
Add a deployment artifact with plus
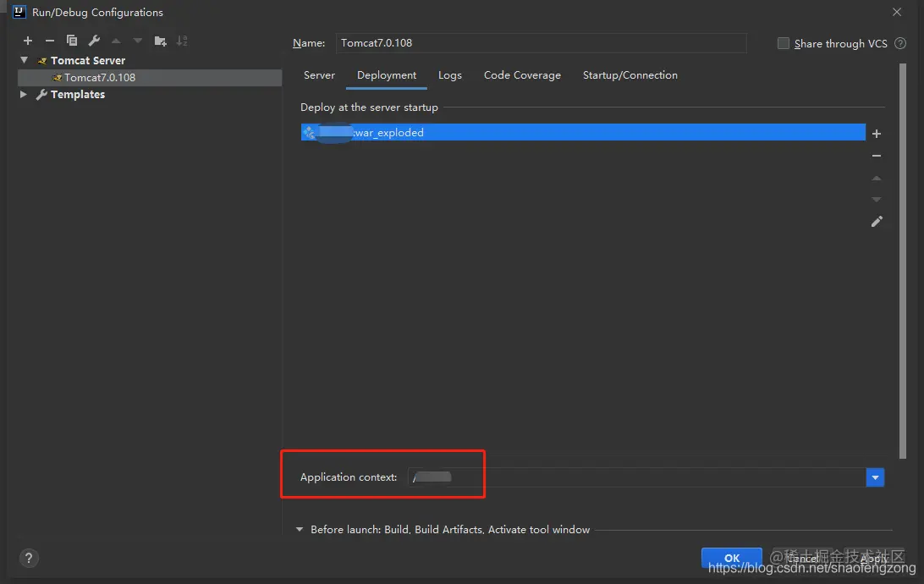click(877, 134)
